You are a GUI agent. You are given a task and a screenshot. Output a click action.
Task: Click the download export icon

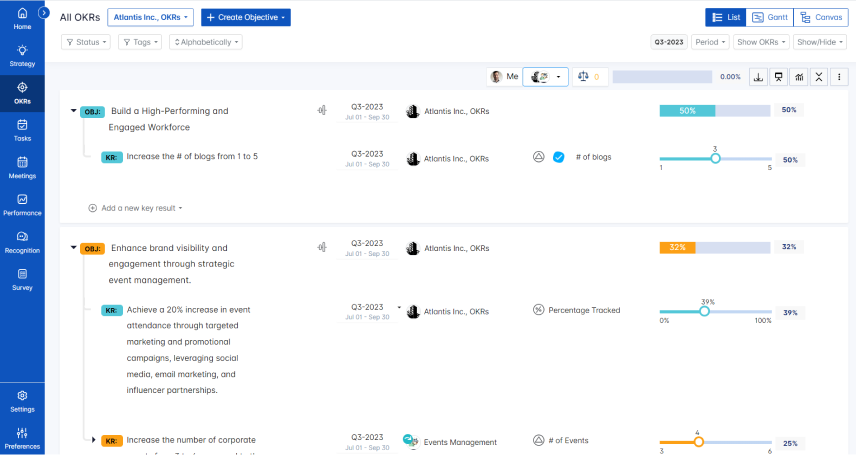coord(758,77)
